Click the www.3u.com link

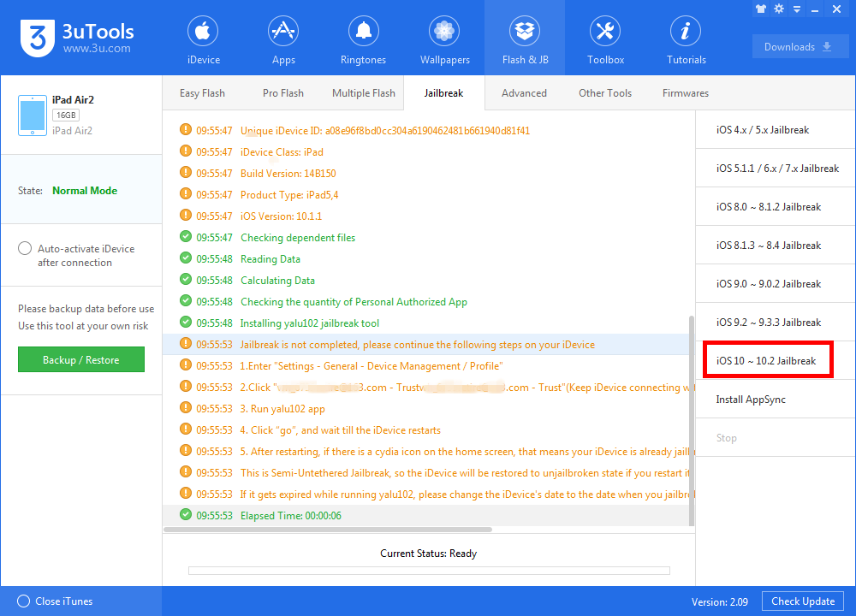[x=97, y=49]
